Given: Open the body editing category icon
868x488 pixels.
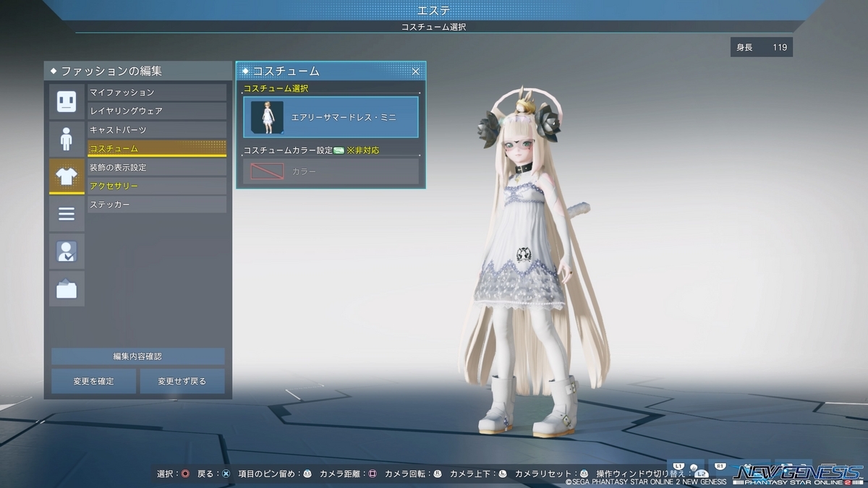Looking at the screenshot, I should pos(67,139).
